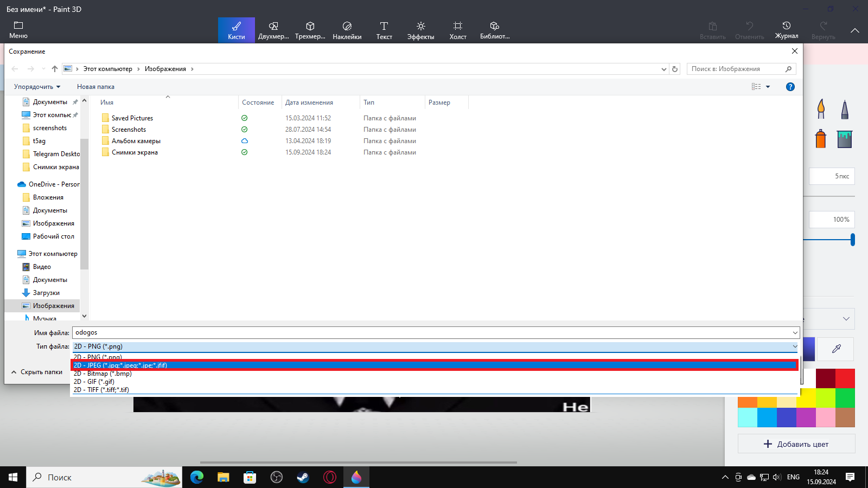Choose the 2D - GIF (*.gif) option
This screenshot has height=488, width=868.
pyautogui.click(x=435, y=382)
